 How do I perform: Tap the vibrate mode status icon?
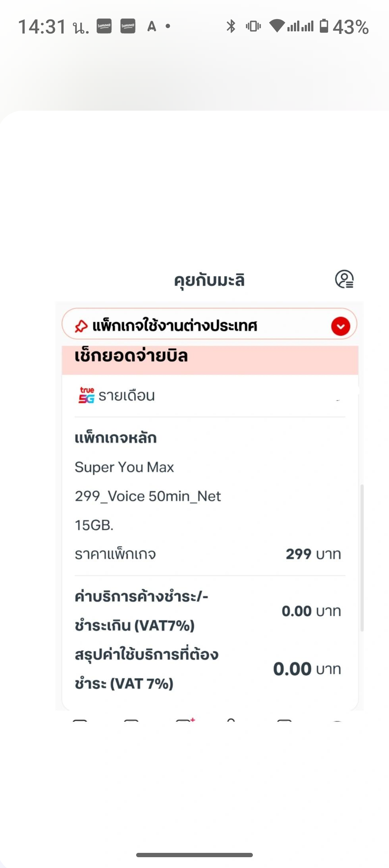(x=253, y=26)
